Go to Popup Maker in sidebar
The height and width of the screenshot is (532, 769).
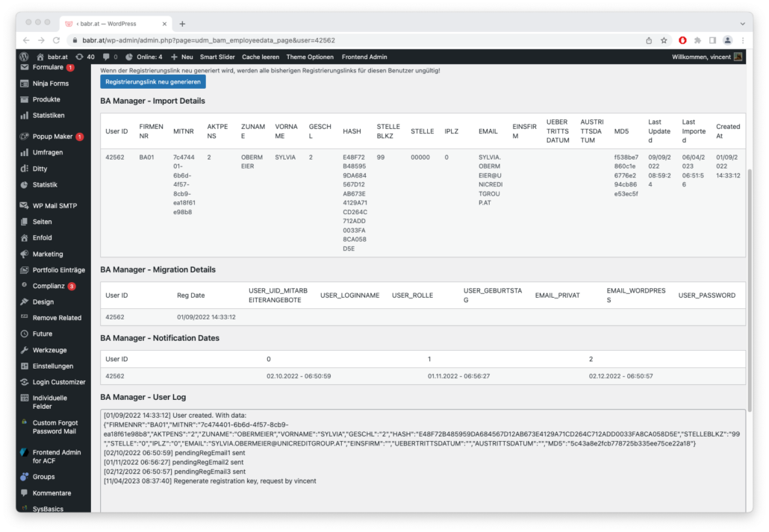point(52,137)
